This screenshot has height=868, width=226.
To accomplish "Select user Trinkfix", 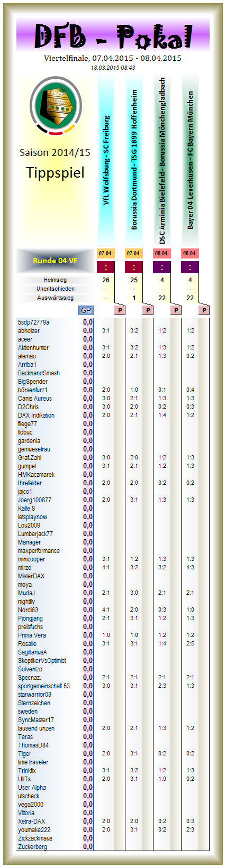I will [x=27, y=770].
